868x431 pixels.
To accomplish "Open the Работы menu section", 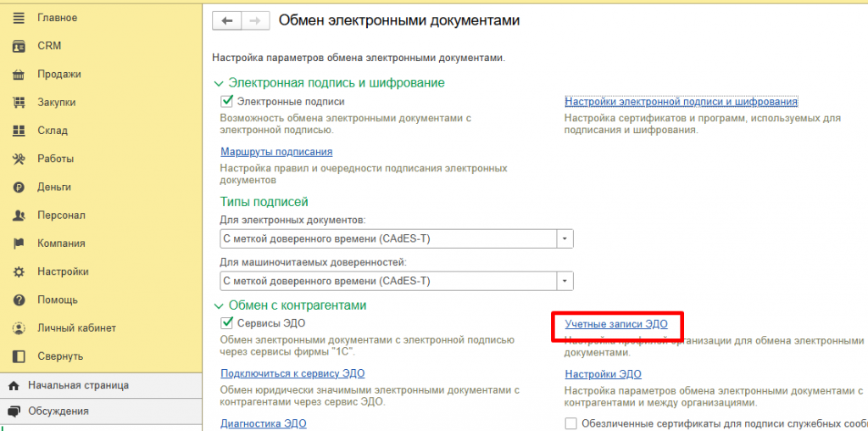I will click(55, 159).
